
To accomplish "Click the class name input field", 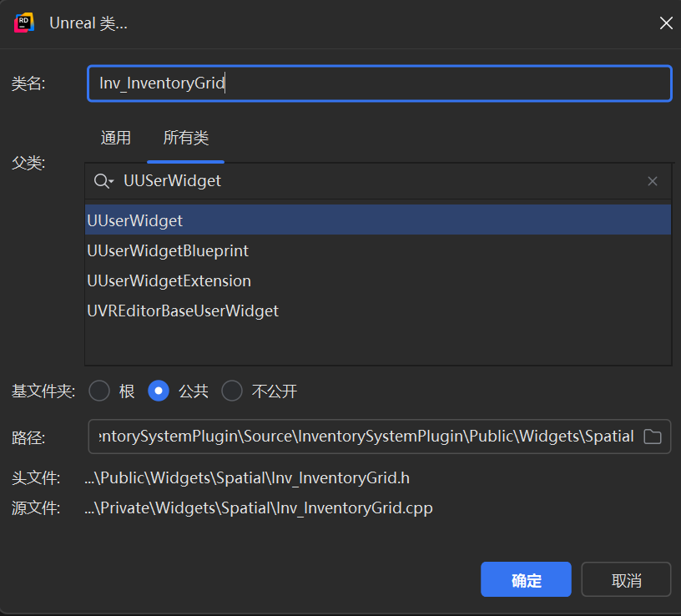I will (x=380, y=83).
